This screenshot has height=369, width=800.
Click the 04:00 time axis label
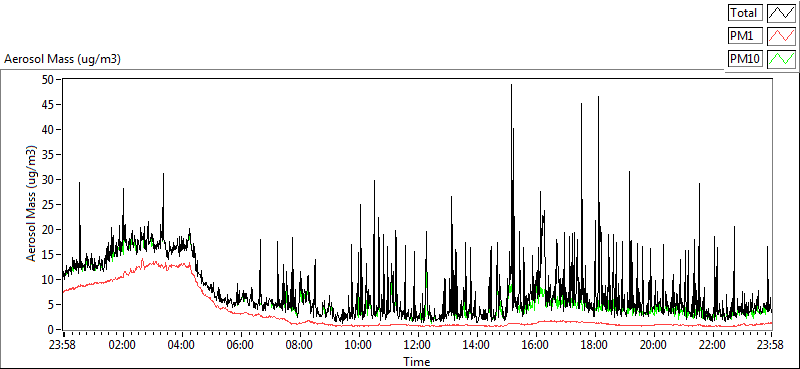click(x=182, y=344)
